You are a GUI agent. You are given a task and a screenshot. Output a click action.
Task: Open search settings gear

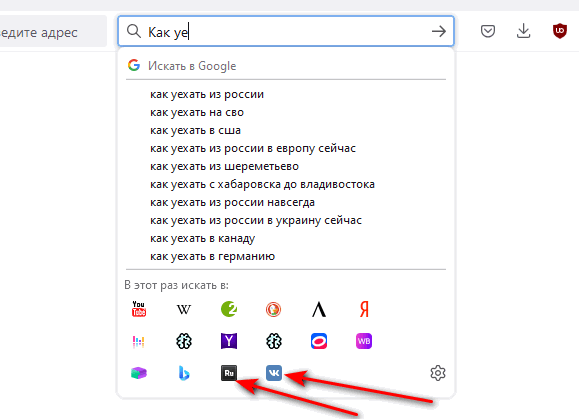coord(438,373)
